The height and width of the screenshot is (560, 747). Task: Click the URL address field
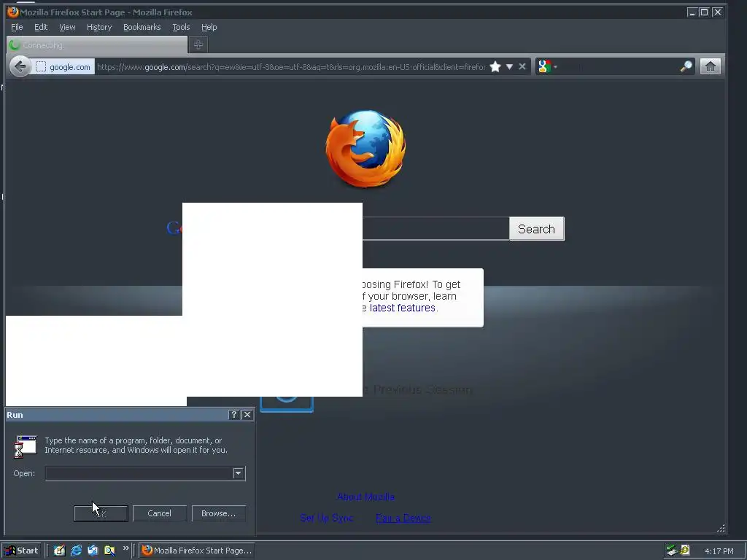[x=290, y=67]
